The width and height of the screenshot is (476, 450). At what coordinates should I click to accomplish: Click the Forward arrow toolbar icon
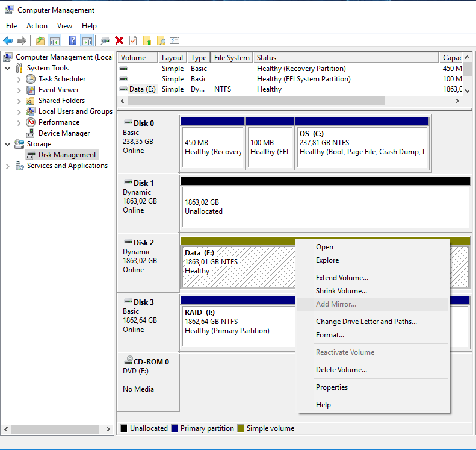coord(22,40)
